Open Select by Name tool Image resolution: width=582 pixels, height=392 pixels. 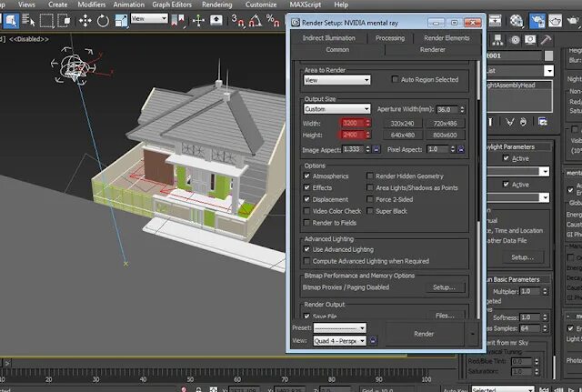[28, 20]
